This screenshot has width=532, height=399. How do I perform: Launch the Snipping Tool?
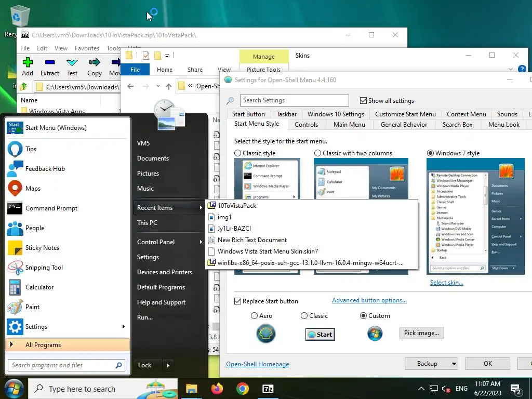(67, 268)
